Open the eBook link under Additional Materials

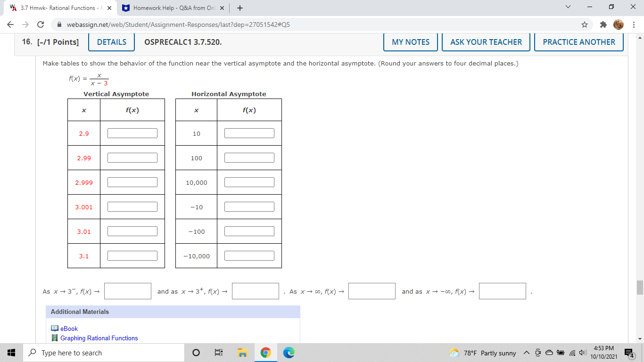point(68,329)
